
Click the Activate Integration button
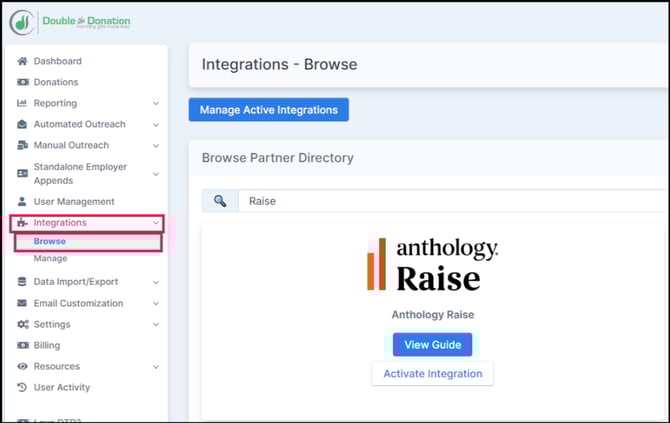tap(432, 373)
